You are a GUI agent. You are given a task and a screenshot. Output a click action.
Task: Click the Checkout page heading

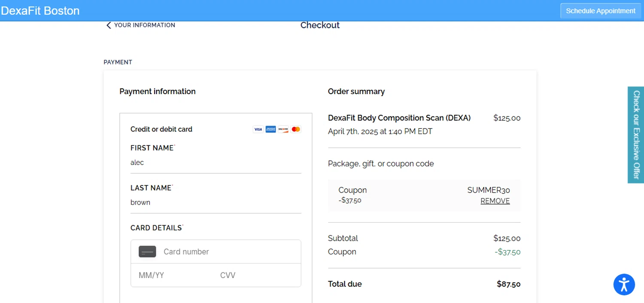click(x=320, y=25)
